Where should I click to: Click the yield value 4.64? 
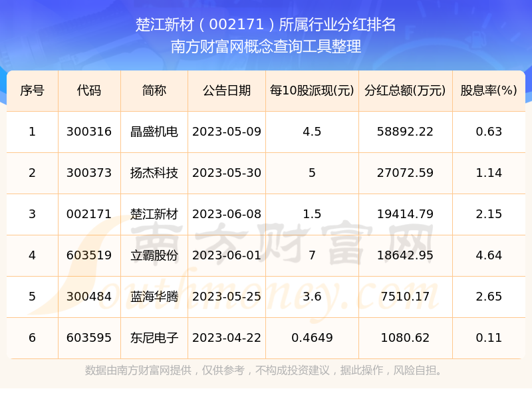489,255
